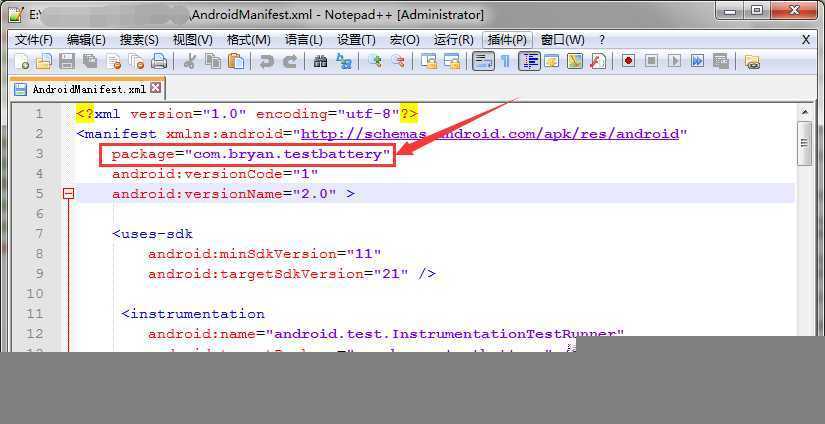The width and height of the screenshot is (825, 424).
Task: Click android:versionName="2.0" text
Action: 224,194
